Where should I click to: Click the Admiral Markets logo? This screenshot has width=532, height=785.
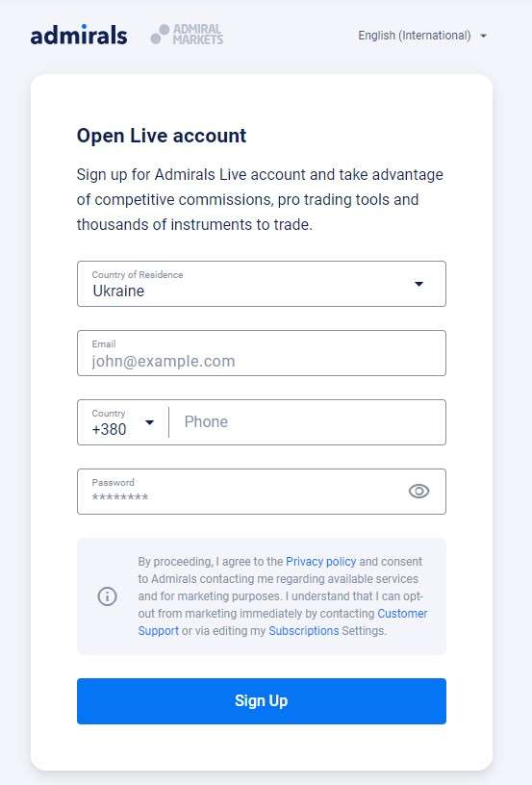coord(187,35)
